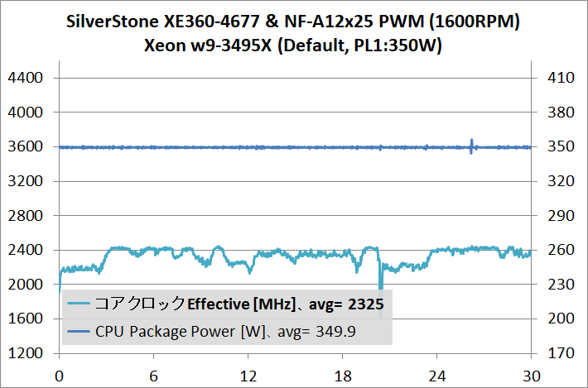Screen dimensions: 588x388
Task: Click the right axis label 320
Action: (x=561, y=181)
